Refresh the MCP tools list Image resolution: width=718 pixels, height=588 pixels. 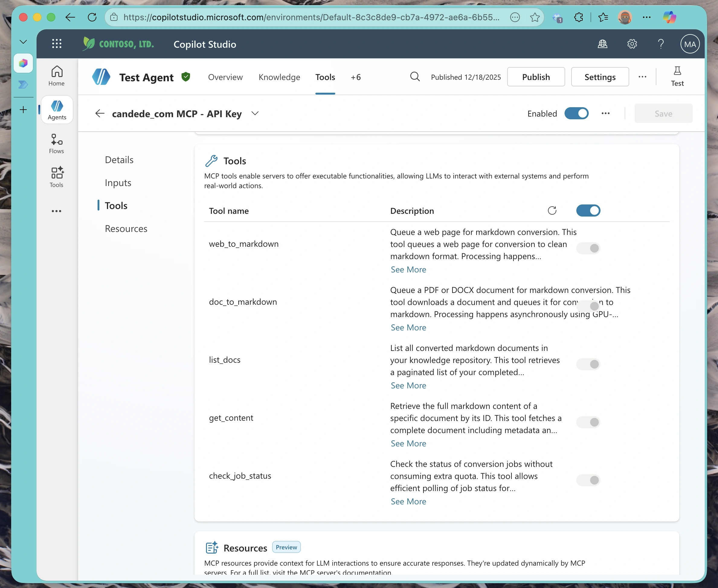(552, 210)
